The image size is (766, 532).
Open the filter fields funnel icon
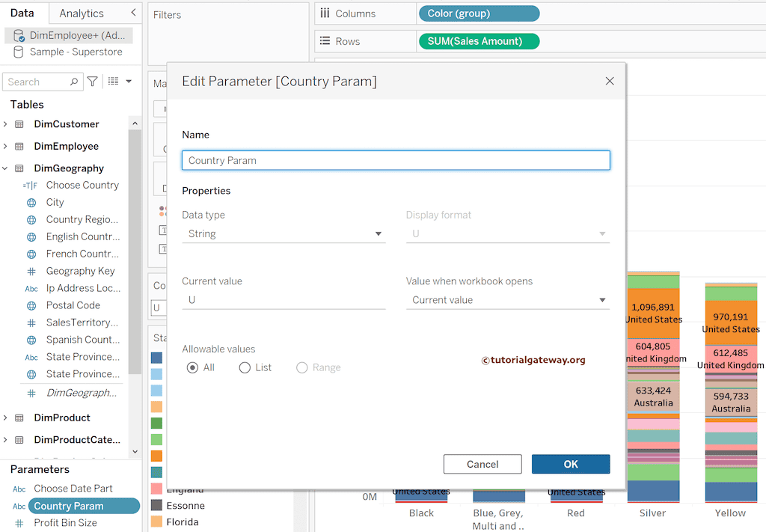pyautogui.click(x=92, y=81)
